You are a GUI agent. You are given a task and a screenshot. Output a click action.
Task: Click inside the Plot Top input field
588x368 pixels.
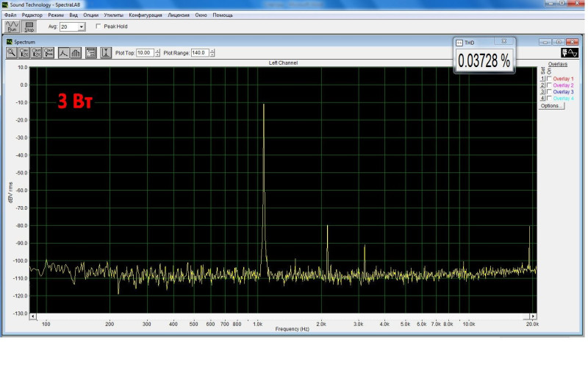click(145, 53)
